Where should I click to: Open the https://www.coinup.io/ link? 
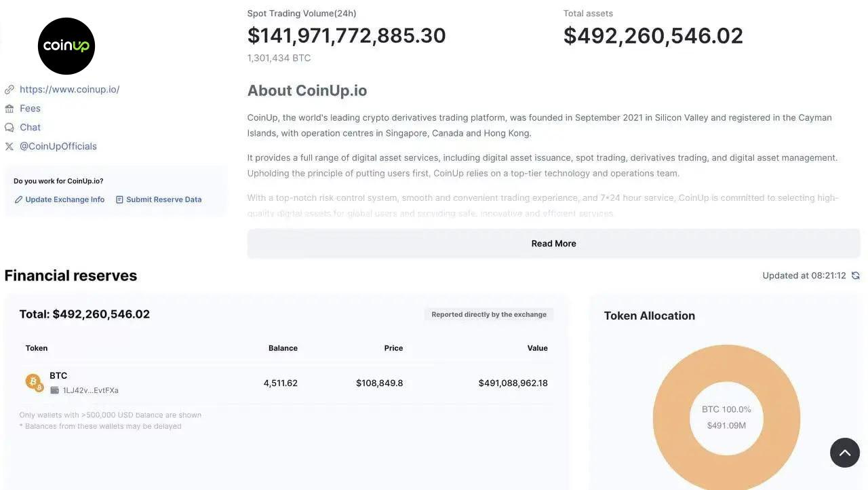pyautogui.click(x=70, y=88)
